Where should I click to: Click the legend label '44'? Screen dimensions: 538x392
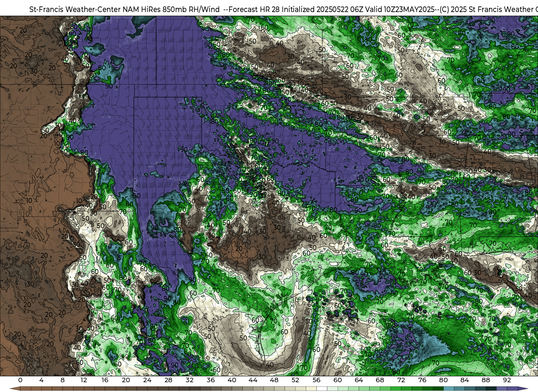(x=253, y=380)
